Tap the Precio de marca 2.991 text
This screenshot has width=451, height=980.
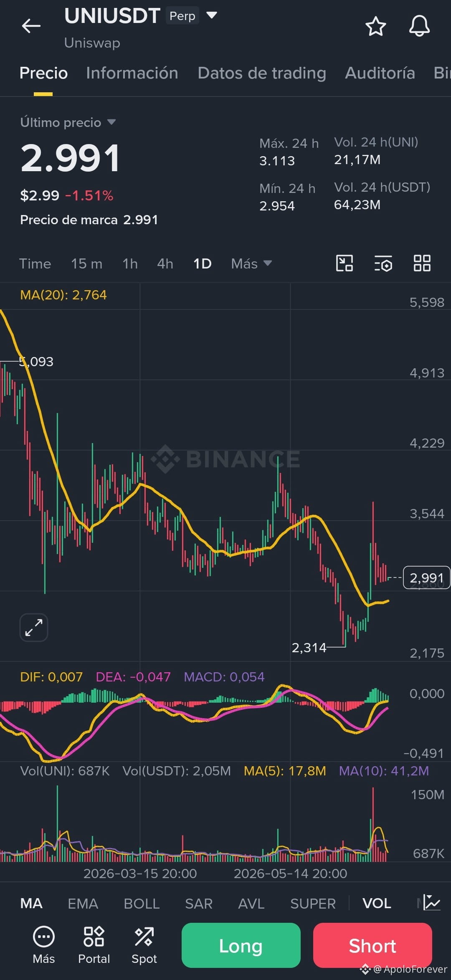[x=89, y=220]
